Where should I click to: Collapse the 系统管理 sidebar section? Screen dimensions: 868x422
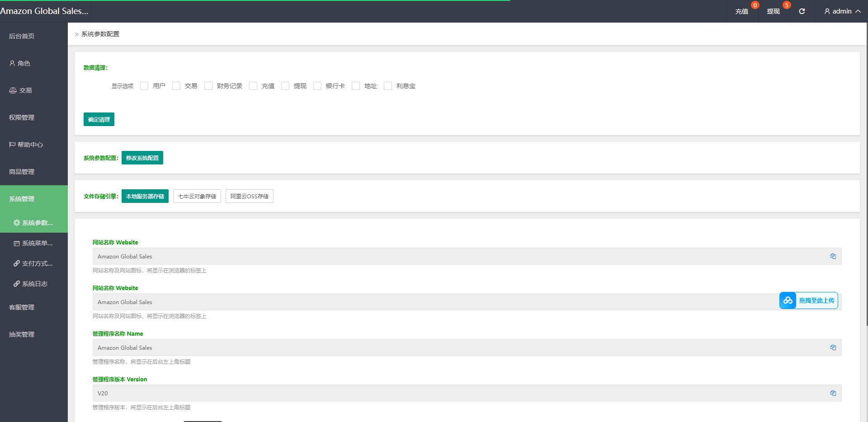tap(33, 199)
